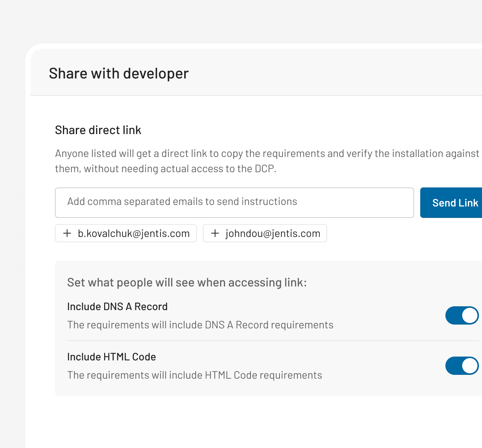Click the 'Include DNS A Record' label
Screen dimensions: 482x448
tap(117, 307)
